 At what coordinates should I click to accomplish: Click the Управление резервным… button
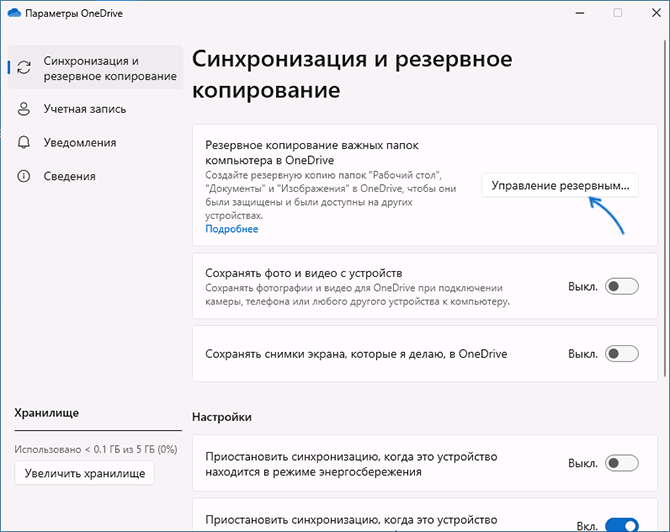(560, 185)
